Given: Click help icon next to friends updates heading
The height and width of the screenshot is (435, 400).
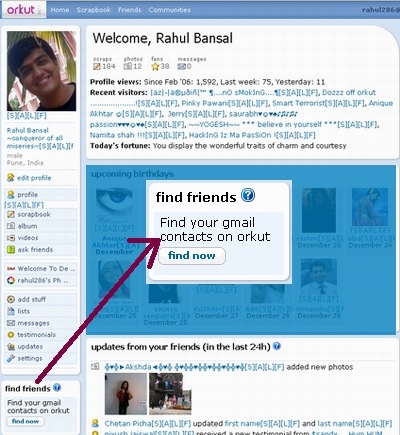Looking at the screenshot, I should click(x=277, y=346).
